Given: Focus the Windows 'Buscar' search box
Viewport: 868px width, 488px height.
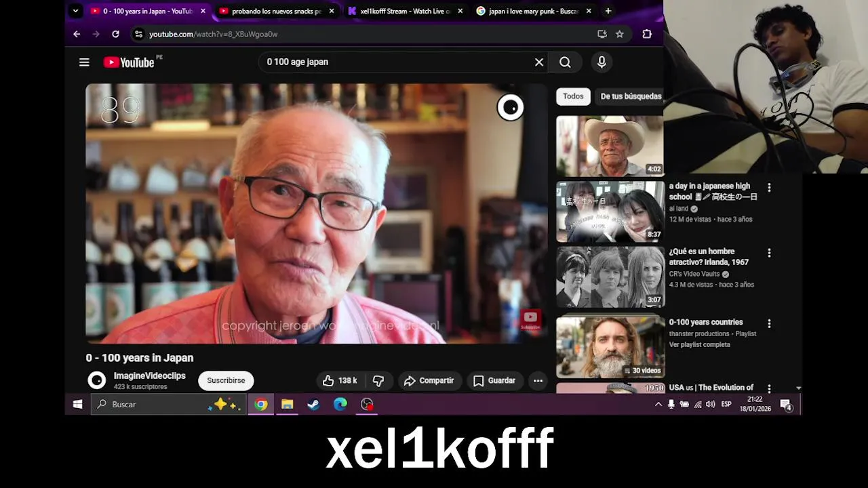Looking at the screenshot, I should click(x=168, y=404).
